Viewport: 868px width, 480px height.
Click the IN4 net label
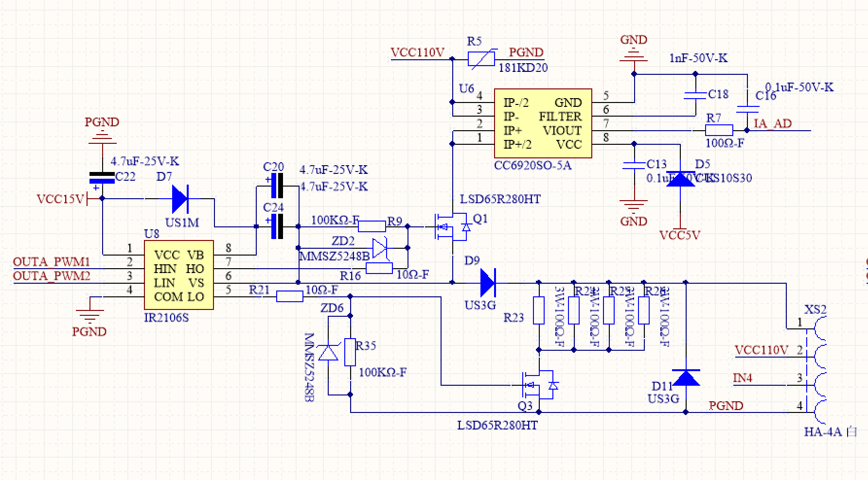pyautogui.click(x=743, y=377)
